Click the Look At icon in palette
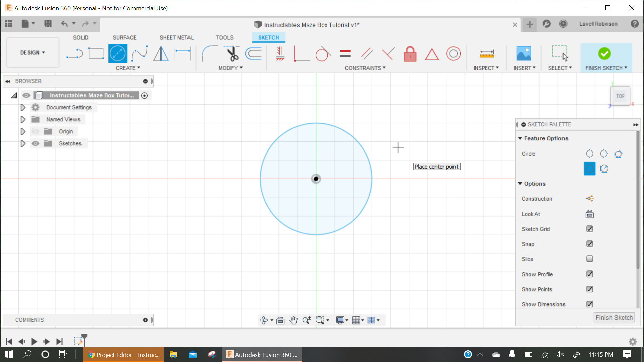The image size is (644, 362). coord(590,214)
